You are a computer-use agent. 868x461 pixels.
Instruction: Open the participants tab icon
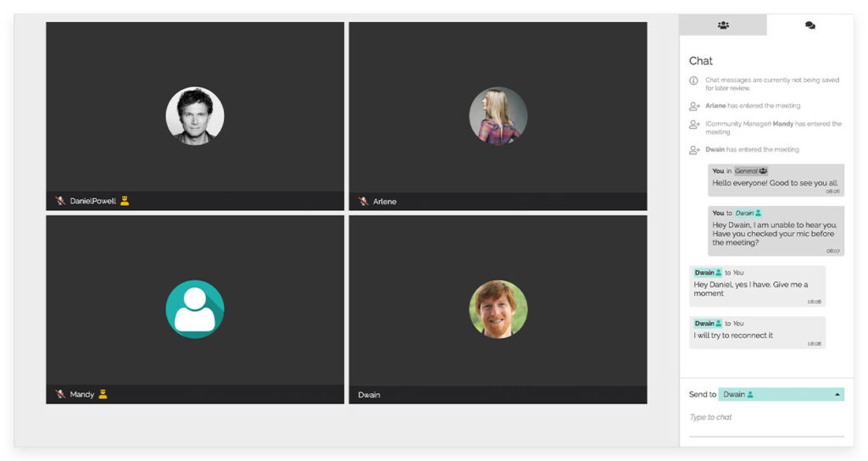click(x=723, y=25)
